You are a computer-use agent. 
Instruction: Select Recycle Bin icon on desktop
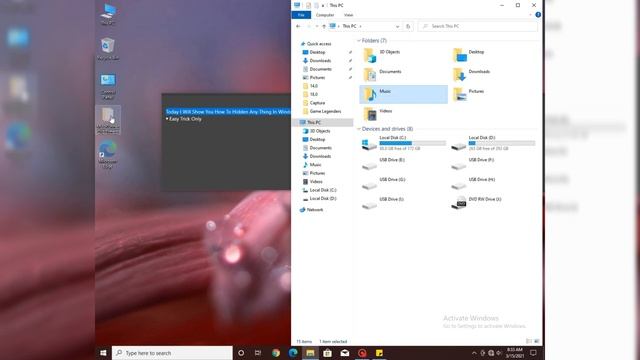[x=108, y=49]
